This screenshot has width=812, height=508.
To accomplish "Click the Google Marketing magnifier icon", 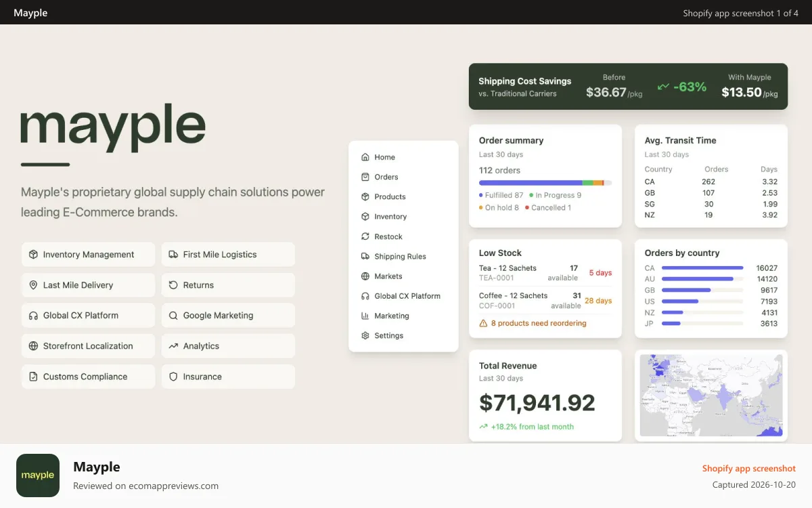I will [173, 316].
